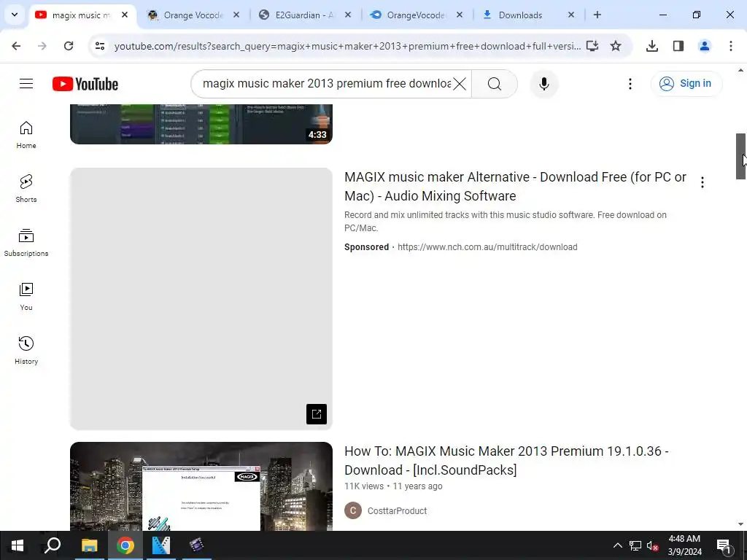Switch to the Downloads tab
747x560 pixels.
point(520,15)
